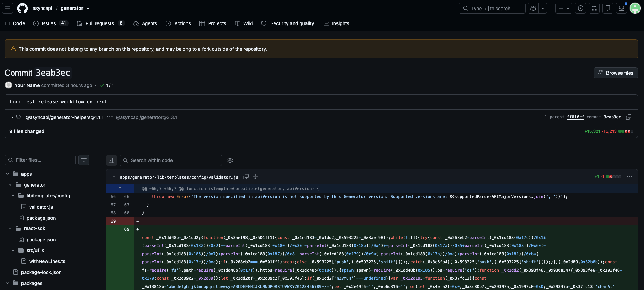
Task: Collapse the file tree side panel
Action: click(111, 160)
